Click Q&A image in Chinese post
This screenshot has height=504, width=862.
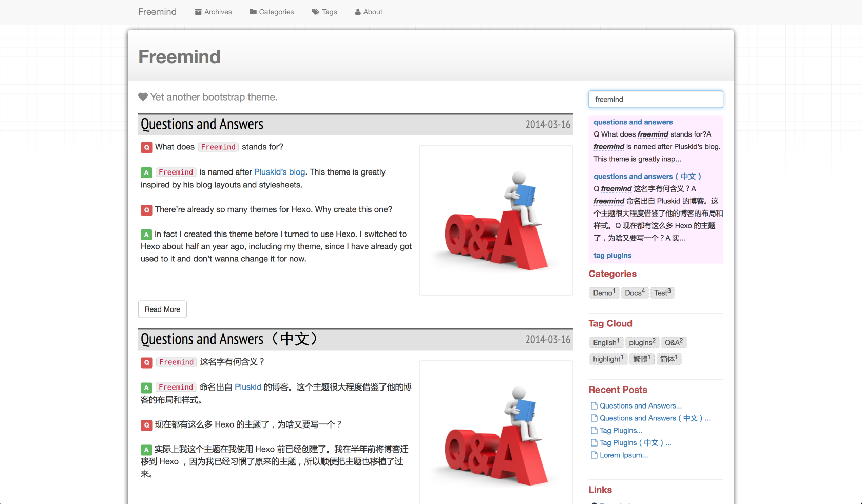(496, 433)
